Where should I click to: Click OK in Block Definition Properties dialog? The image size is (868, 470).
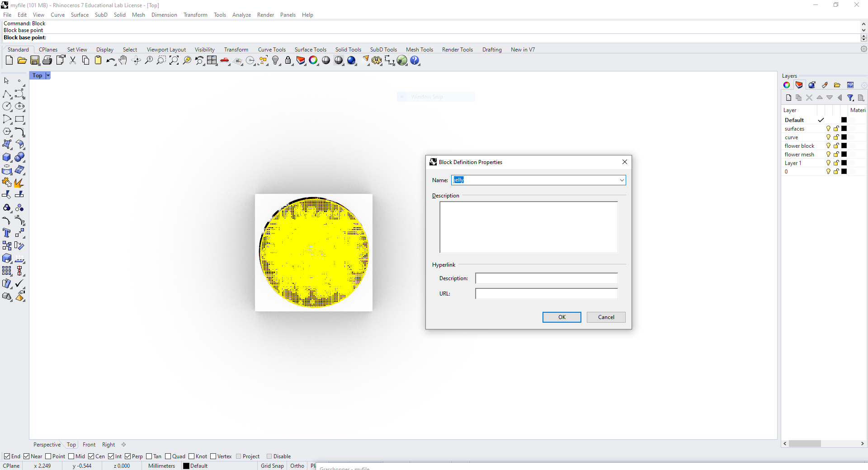tap(562, 317)
